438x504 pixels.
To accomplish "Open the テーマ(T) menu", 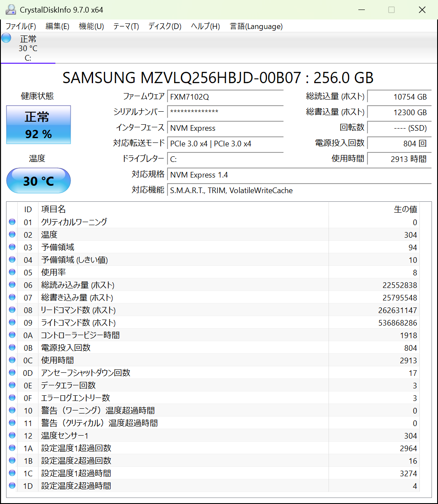I will click(x=126, y=26).
